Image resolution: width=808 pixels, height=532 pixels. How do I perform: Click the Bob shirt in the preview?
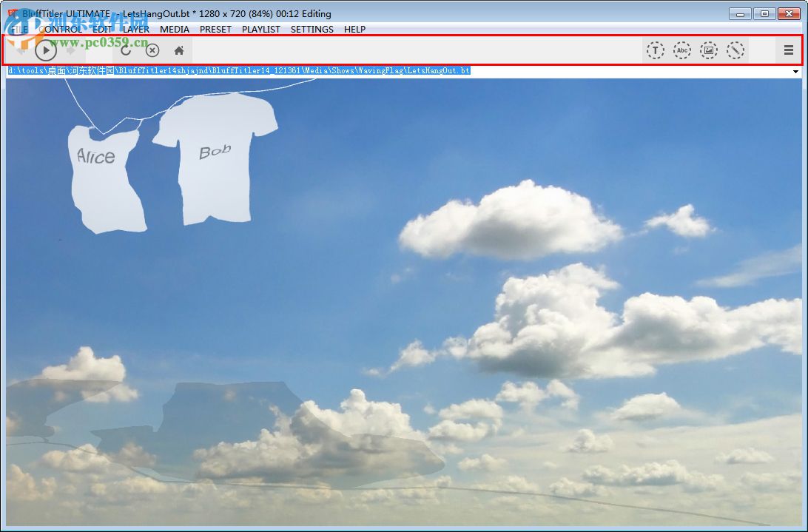215,159
